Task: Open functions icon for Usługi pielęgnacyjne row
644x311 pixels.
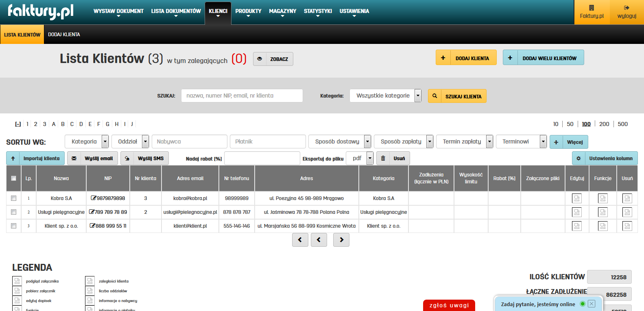Action: [603, 212]
